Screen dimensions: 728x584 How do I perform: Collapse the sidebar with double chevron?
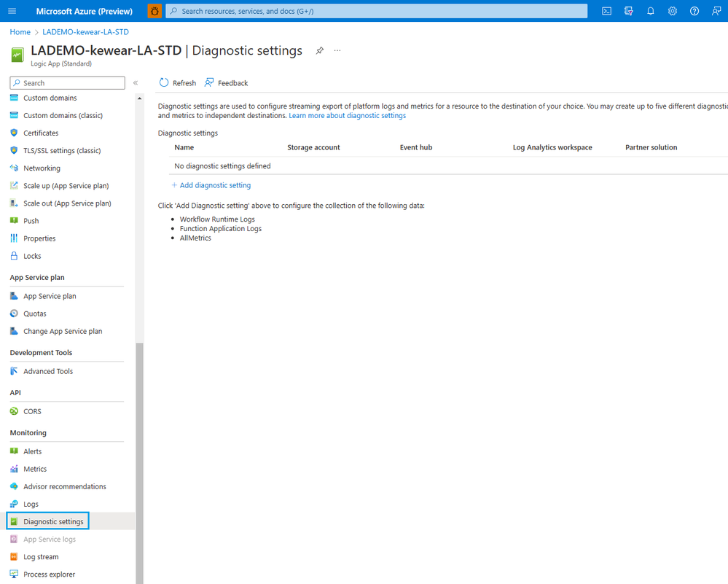(136, 83)
